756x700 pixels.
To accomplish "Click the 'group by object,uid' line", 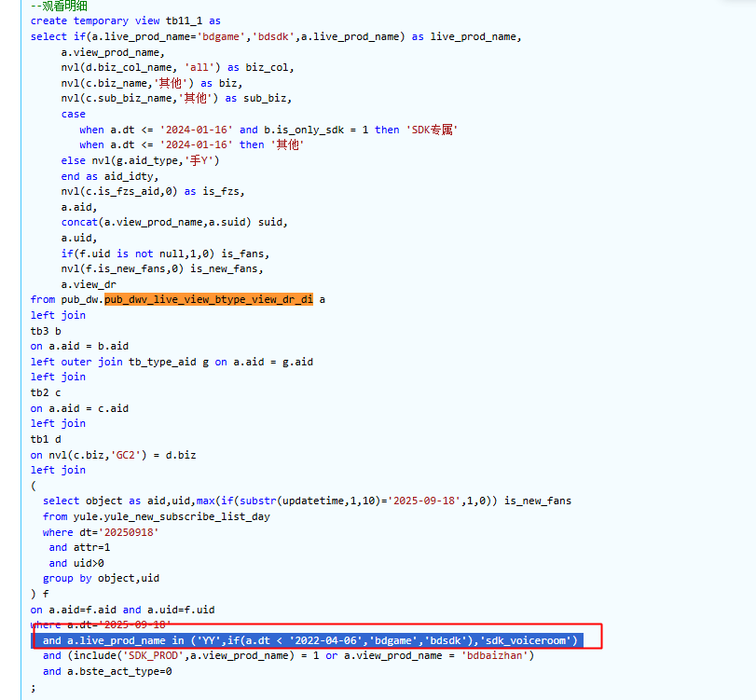I will click(93, 578).
